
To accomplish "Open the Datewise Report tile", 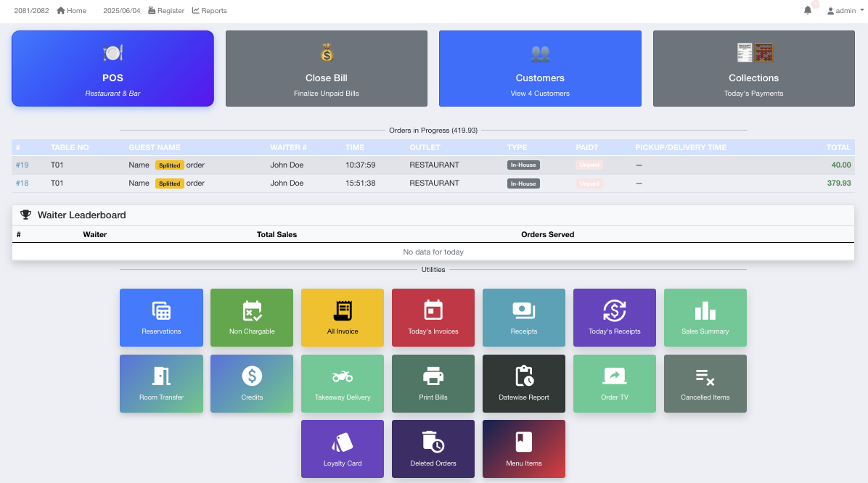I will click(x=524, y=384).
